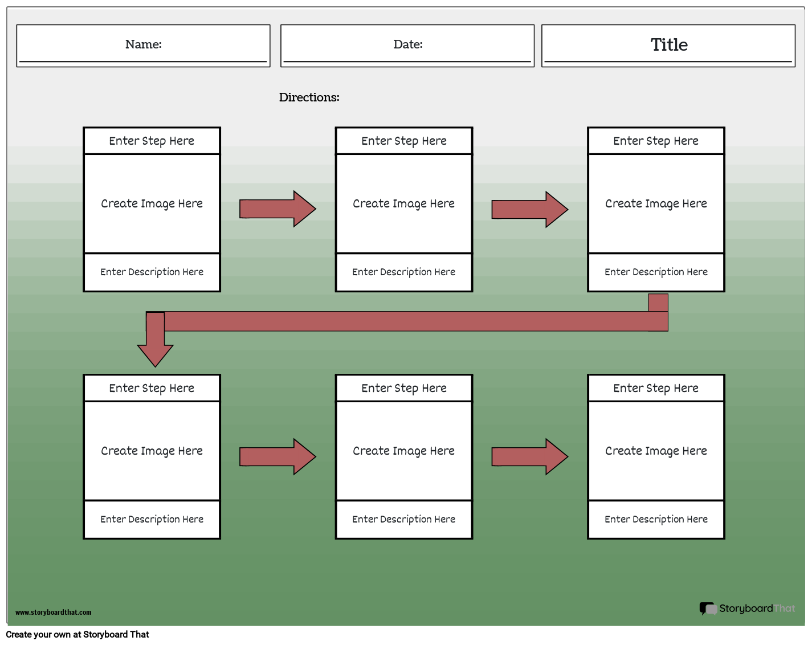
Task: Click the fourth step's 'Enter Description Here' box
Action: (x=152, y=520)
